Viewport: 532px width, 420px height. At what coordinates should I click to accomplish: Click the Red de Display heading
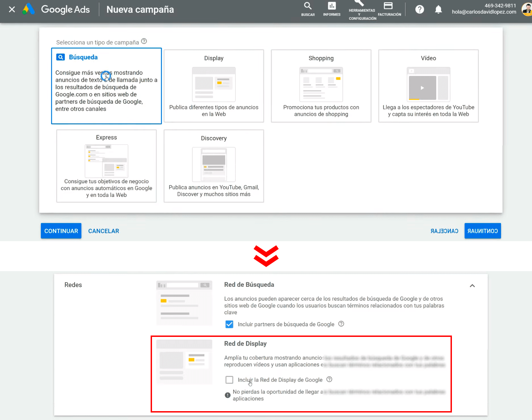tap(245, 343)
